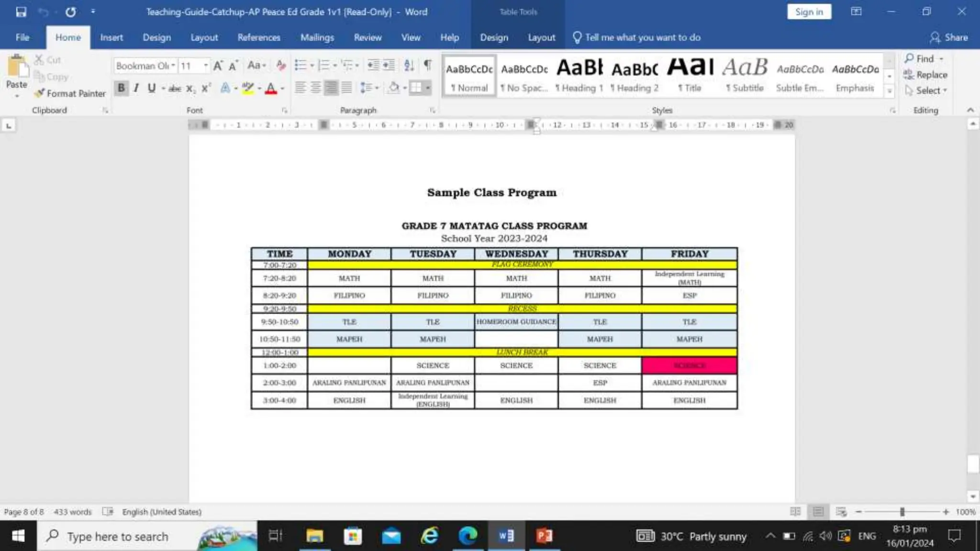Viewport: 980px width, 551px height.
Task: Click the Justify alignment icon
Action: pyautogui.click(x=347, y=88)
